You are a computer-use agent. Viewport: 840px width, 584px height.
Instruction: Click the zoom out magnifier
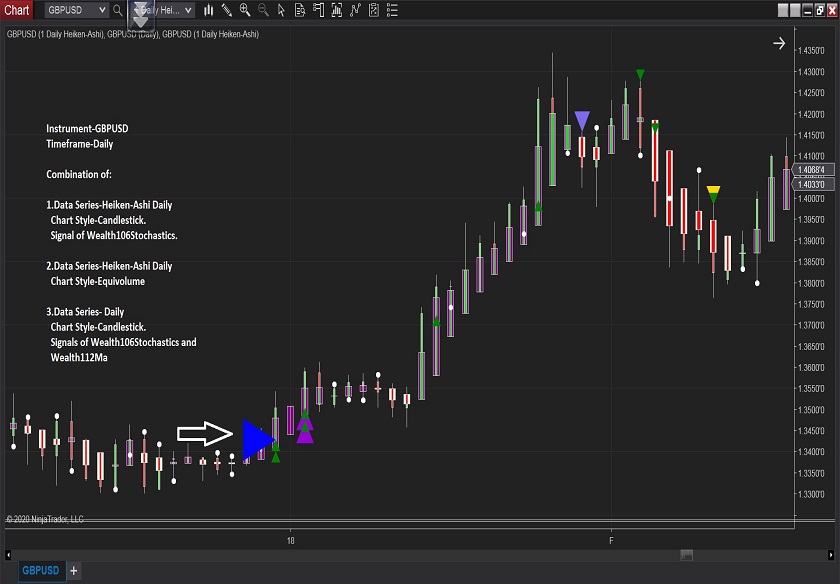tap(263, 10)
